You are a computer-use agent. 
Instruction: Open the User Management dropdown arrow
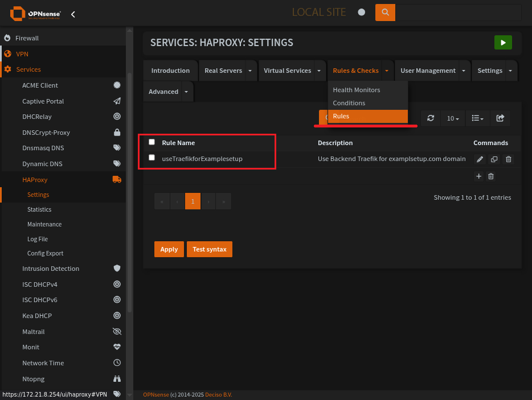[464, 71]
